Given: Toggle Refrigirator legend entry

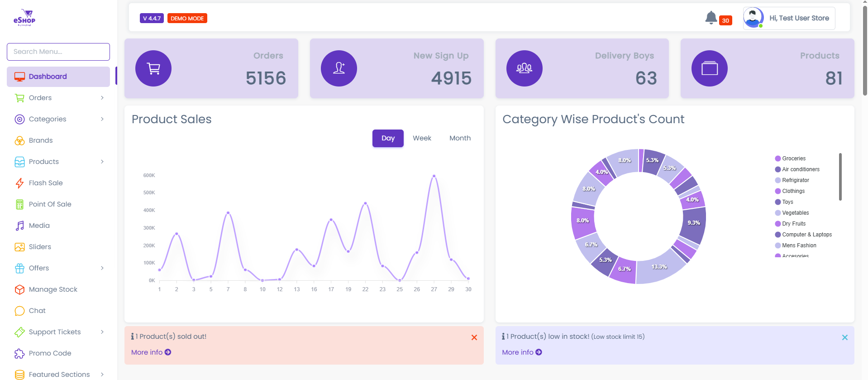Looking at the screenshot, I should (x=792, y=180).
